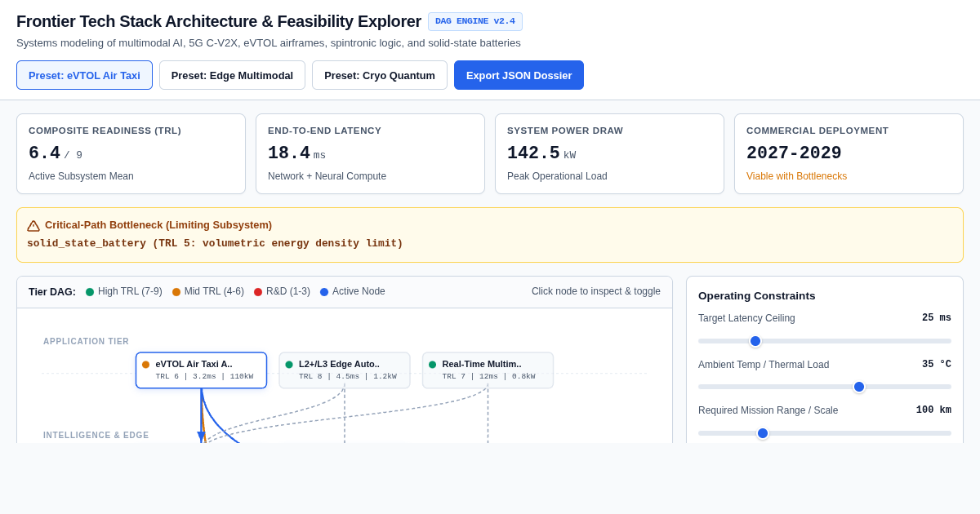Click the green status dot on Real-Time node

pyautogui.click(x=433, y=365)
